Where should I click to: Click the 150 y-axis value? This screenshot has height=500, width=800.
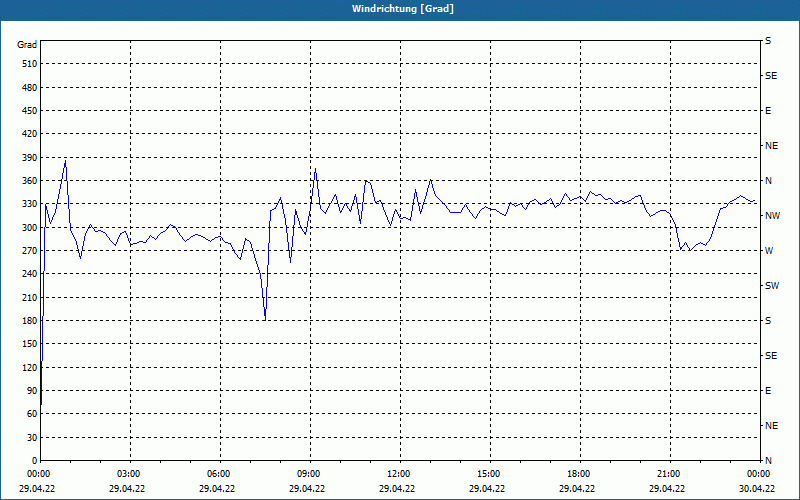30,344
